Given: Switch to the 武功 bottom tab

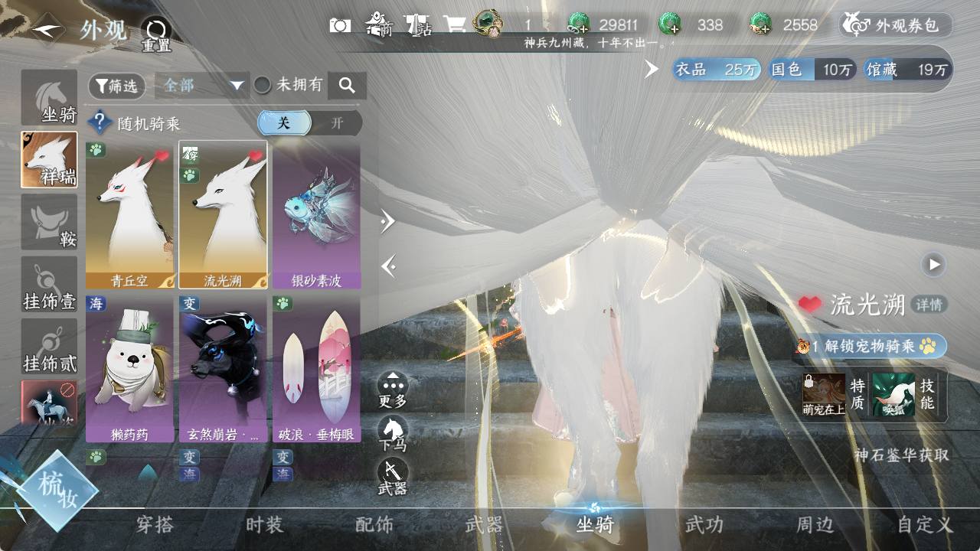Looking at the screenshot, I should click(x=704, y=525).
